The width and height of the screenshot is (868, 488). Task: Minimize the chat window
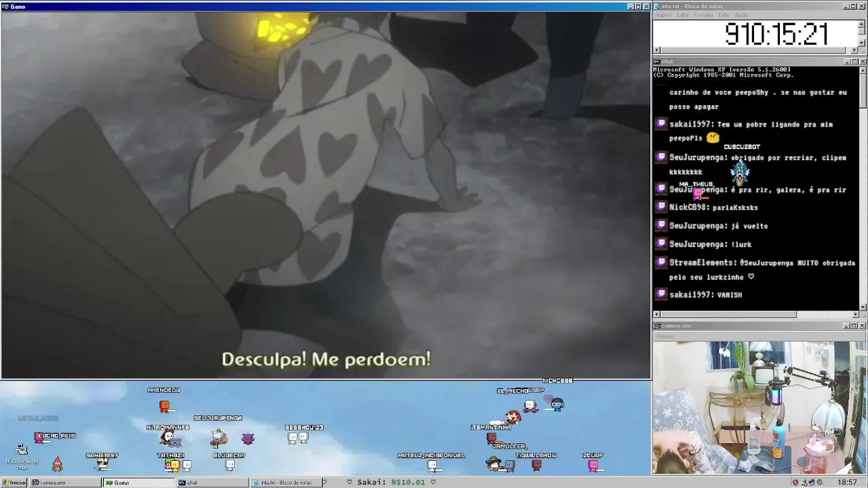(848, 62)
